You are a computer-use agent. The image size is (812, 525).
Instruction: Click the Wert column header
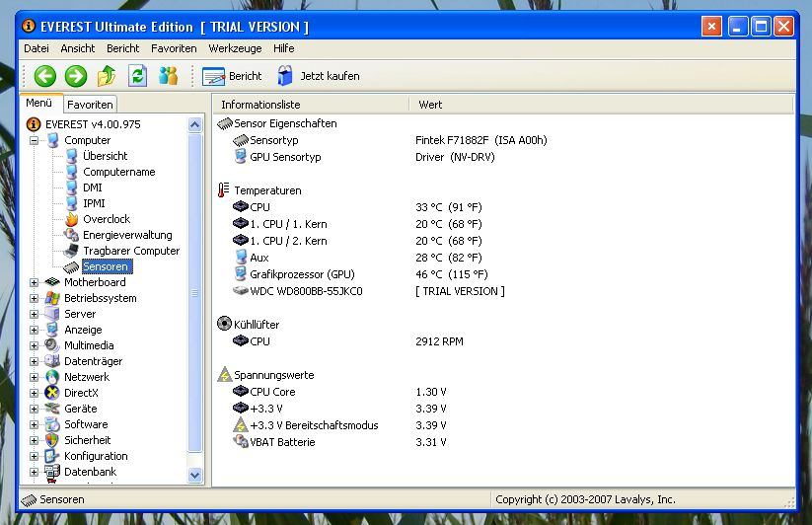click(x=601, y=105)
